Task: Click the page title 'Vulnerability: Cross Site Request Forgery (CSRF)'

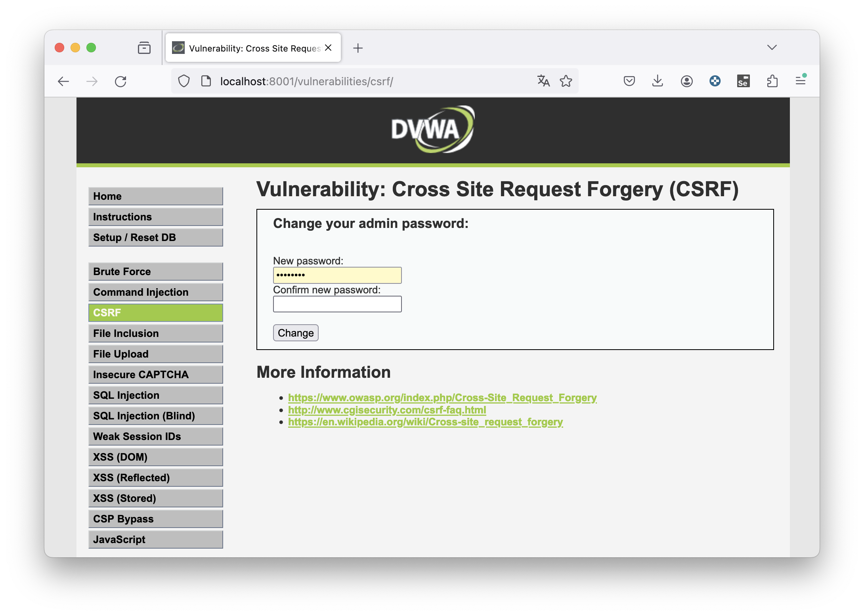Action: pos(498,189)
